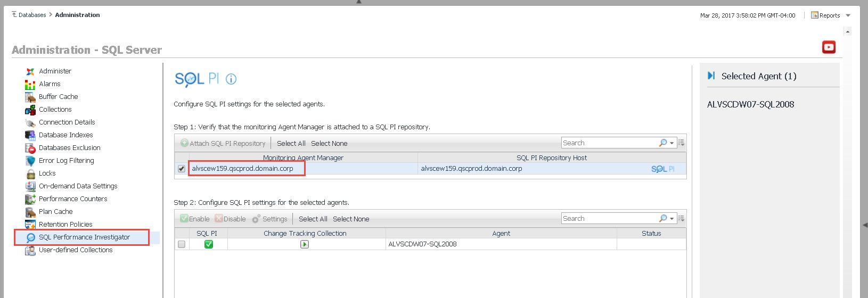Click Change Tracking Collection play icon
The image size is (868, 298).
tap(305, 244)
